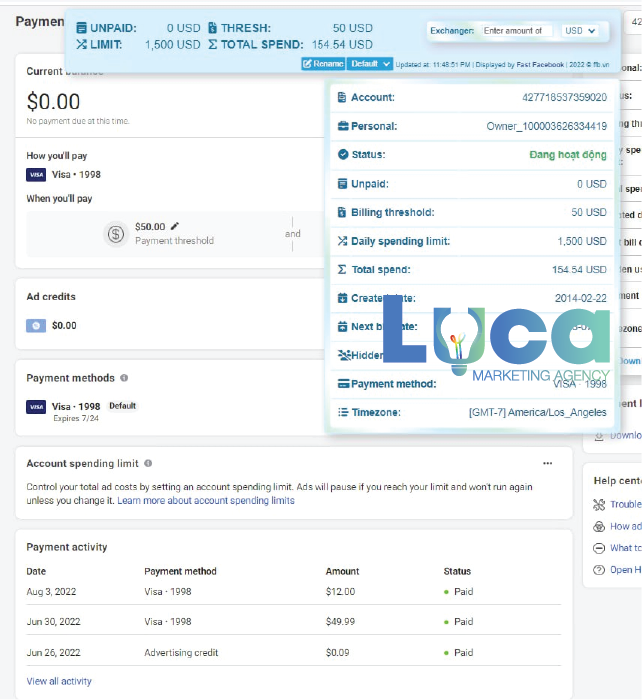Click the Total spend sigma icon in panel
Screen dimensions: 642x700
click(x=342, y=270)
